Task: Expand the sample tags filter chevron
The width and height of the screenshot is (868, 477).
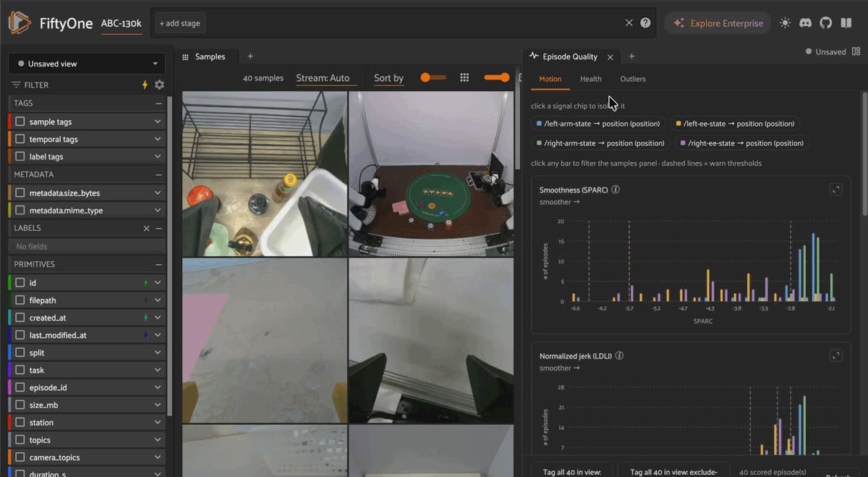Action: pos(158,122)
